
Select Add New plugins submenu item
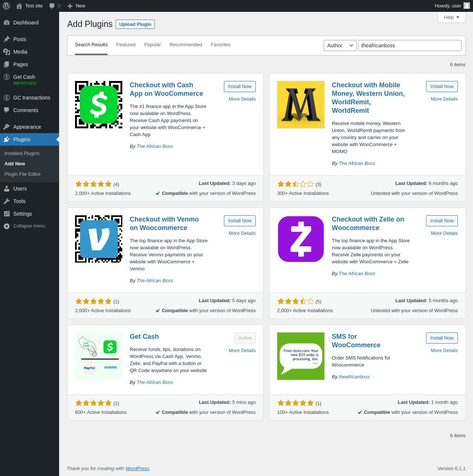pyautogui.click(x=15, y=164)
